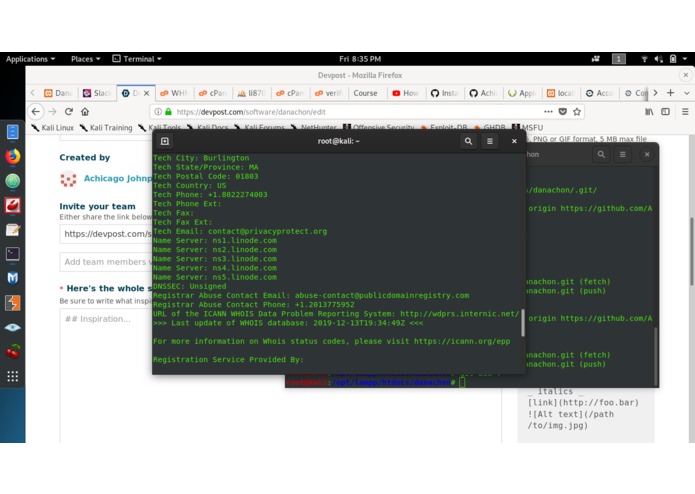Bookmark this page with the star icon
Viewport: 695px width, 494px height.
(x=577, y=112)
